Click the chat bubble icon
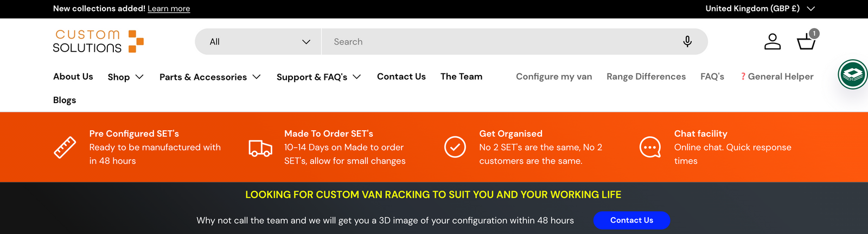 (x=650, y=147)
